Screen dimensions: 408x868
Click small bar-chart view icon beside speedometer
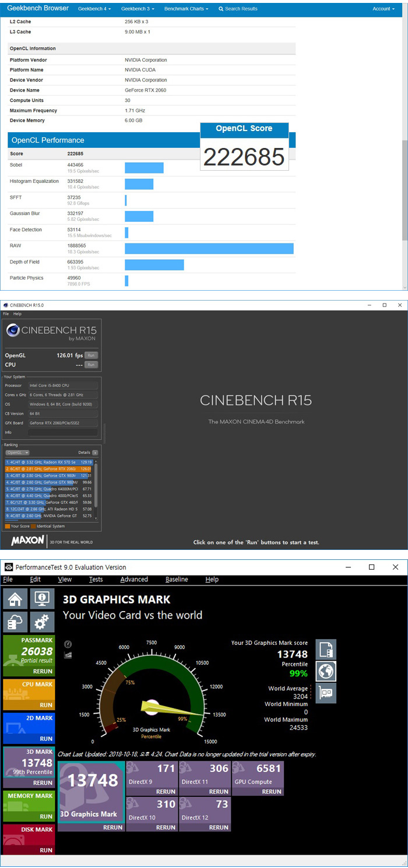(x=68, y=654)
